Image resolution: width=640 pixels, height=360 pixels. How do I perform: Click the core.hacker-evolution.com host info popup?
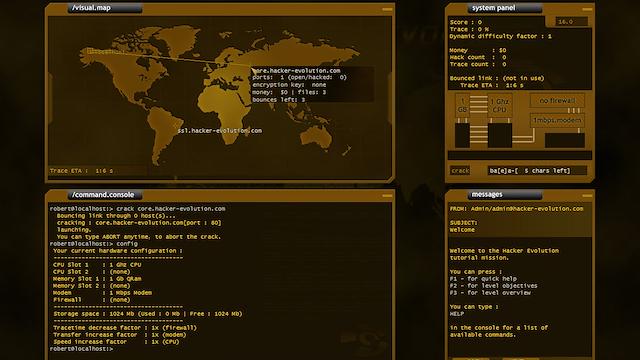point(312,85)
